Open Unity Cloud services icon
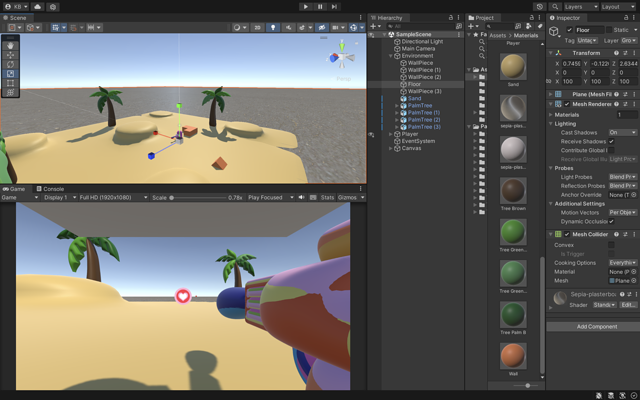Screen dimensions: 640x400 click(x=38, y=7)
